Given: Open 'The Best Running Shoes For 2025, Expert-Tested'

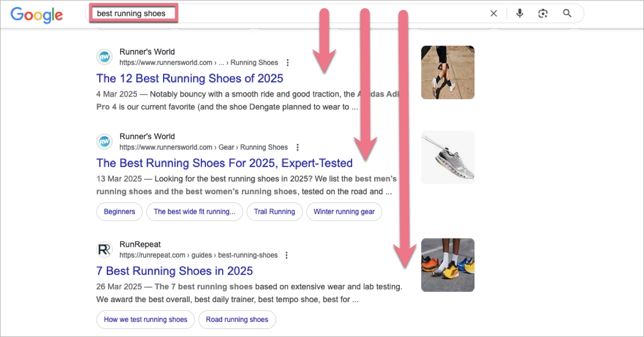Looking at the screenshot, I should pyautogui.click(x=224, y=163).
